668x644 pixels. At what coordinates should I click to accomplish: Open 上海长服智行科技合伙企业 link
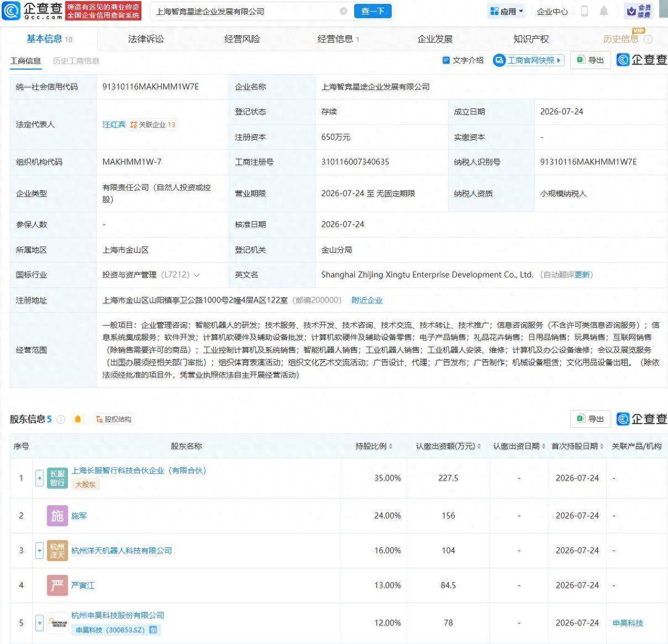(x=139, y=470)
